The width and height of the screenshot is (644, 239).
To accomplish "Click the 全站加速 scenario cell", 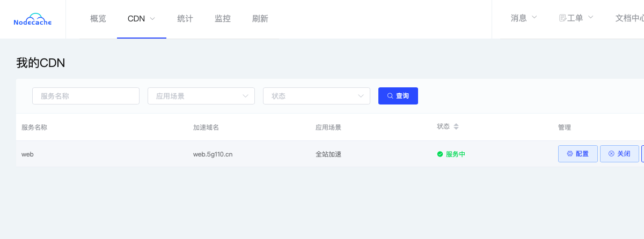I will [x=328, y=154].
